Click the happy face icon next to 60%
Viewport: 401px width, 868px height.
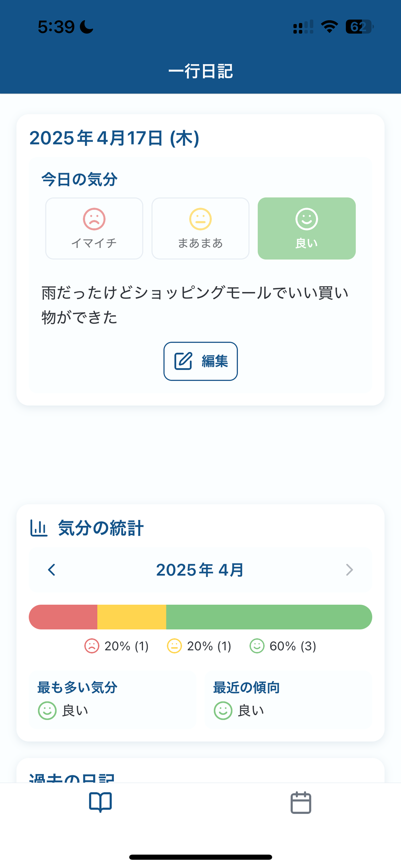coord(257,646)
